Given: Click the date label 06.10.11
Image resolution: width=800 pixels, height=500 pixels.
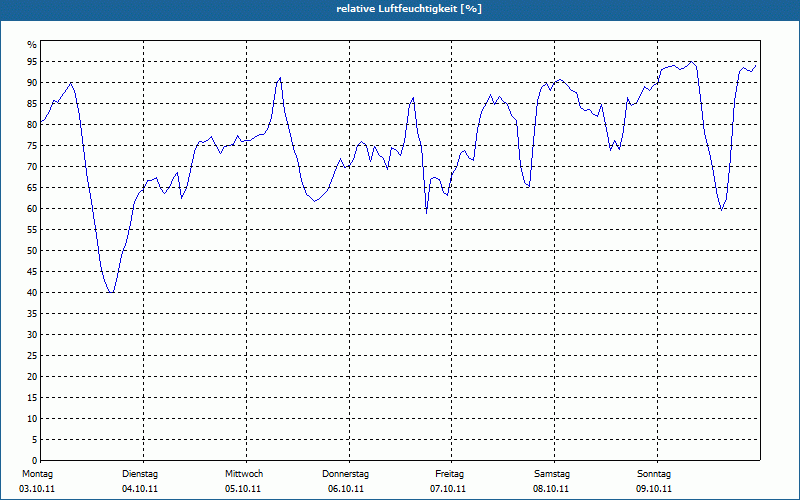Looking at the screenshot, I should pos(346,489).
